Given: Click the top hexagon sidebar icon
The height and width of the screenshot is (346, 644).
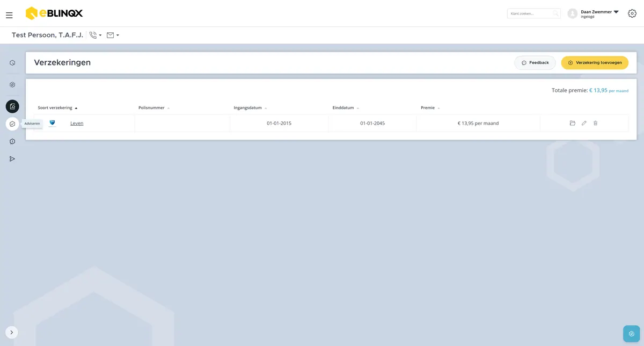Looking at the screenshot, I should point(12,63).
